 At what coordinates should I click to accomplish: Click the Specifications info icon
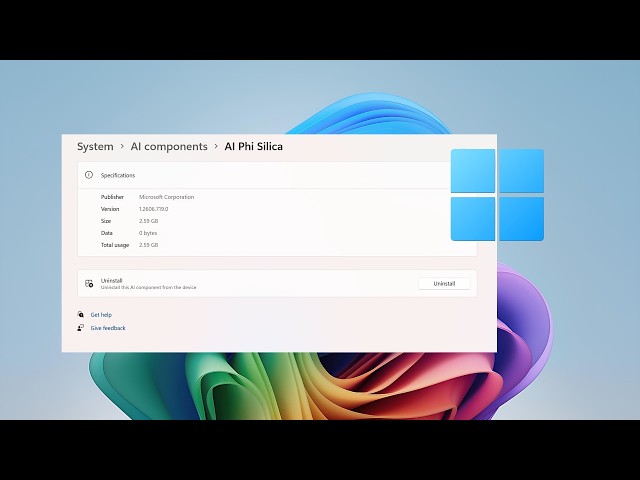89,175
